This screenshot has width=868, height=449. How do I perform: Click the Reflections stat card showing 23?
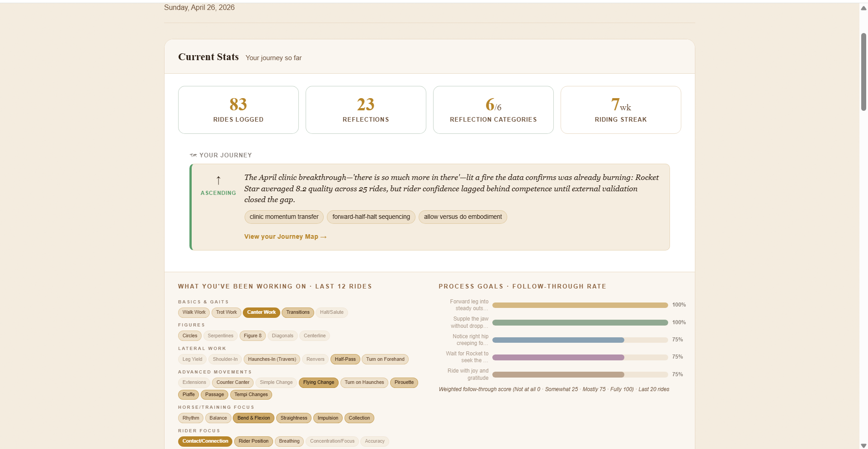point(366,110)
